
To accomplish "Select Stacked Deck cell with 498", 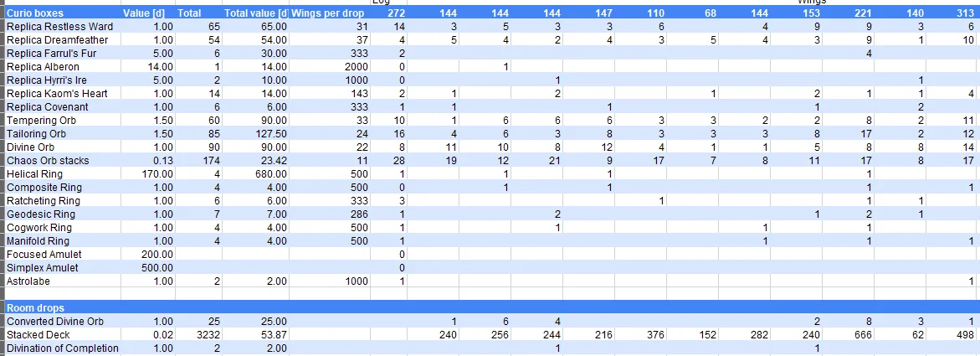I will coord(965,335).
